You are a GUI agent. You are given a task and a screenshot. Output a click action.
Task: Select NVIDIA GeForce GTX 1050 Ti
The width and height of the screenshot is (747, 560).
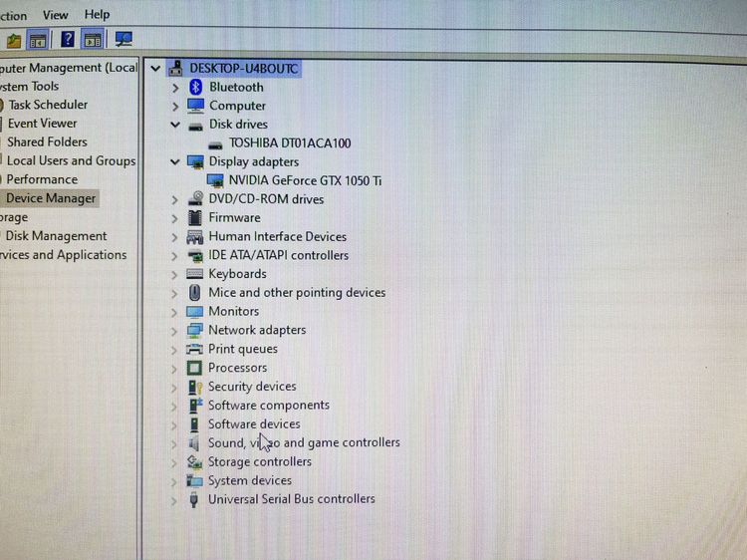[306, 180]
